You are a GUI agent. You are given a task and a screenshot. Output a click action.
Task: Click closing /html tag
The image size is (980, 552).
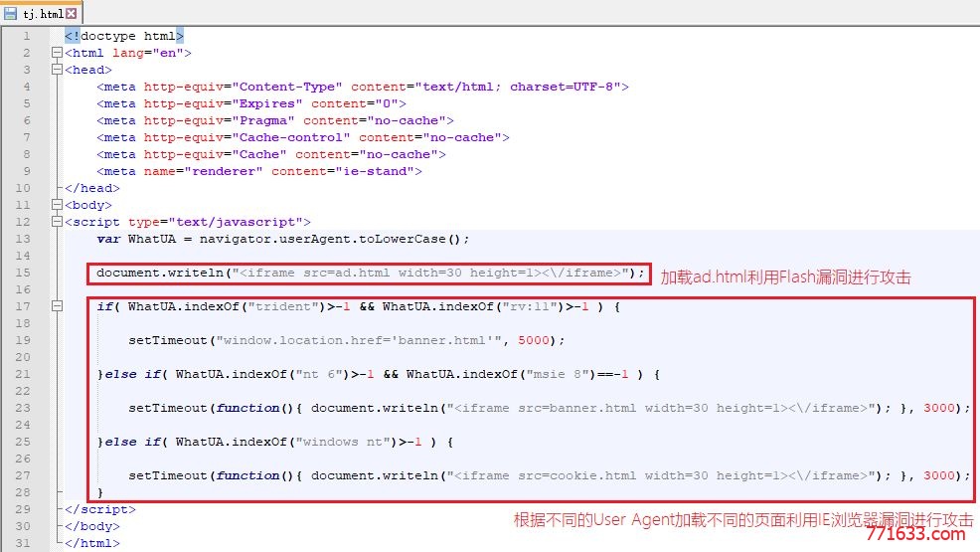(91, 543)
